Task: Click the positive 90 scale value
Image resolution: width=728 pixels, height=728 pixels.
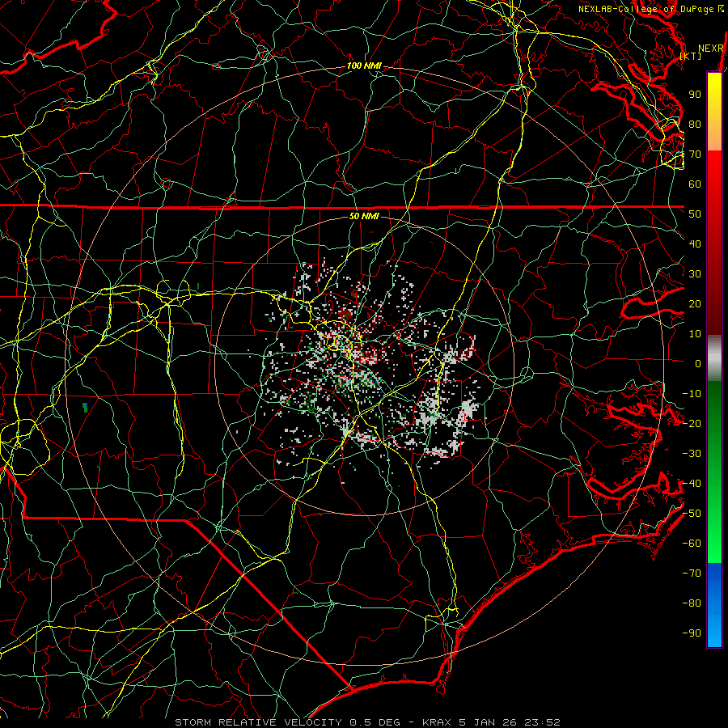Action: (x=695, y=95)
